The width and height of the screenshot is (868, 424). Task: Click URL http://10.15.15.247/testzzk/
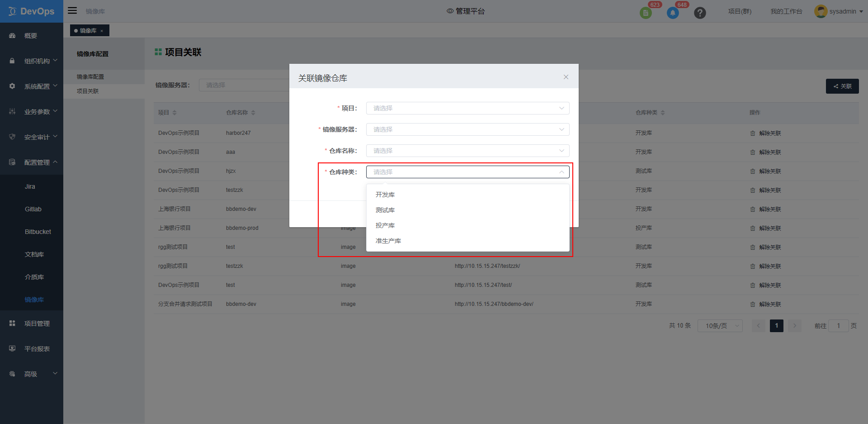tap(487, 266)
